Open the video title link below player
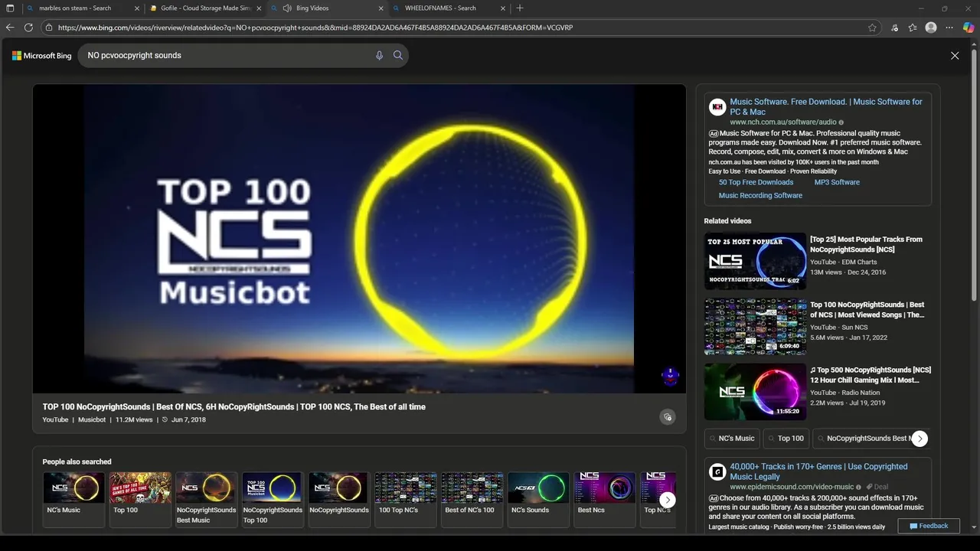980x551 pixels. click(x=234, y=407)
